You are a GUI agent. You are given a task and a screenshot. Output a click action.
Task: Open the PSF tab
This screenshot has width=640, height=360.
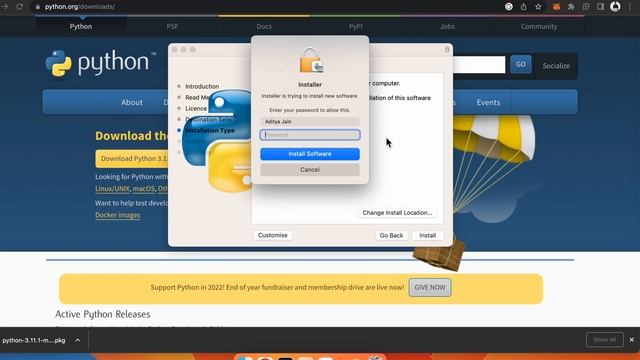click(172, 27)
